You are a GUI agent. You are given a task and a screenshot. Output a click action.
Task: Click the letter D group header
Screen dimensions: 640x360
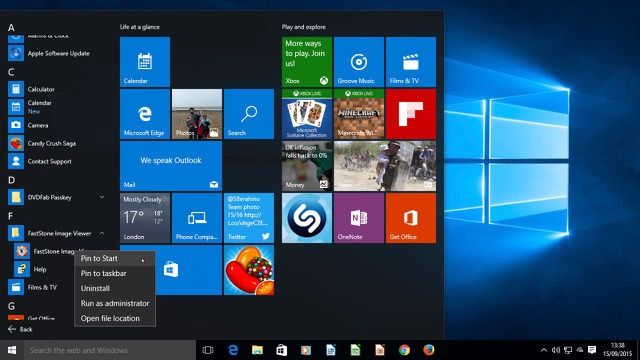11,180
